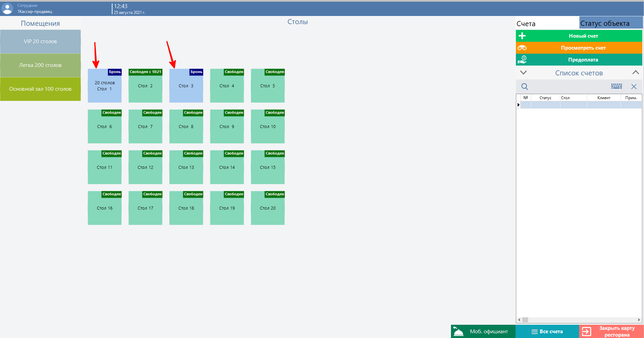Sort by the Клиент column header
The width and height of the screenshot is (644, 338).
[604, 98]
